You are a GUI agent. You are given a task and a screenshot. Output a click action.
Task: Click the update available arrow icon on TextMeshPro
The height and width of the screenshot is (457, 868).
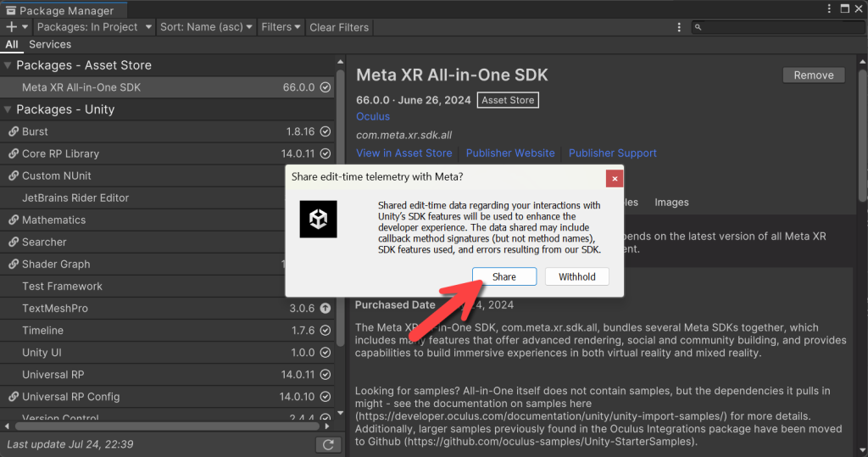pyautogui.click(x=325, y=308)
